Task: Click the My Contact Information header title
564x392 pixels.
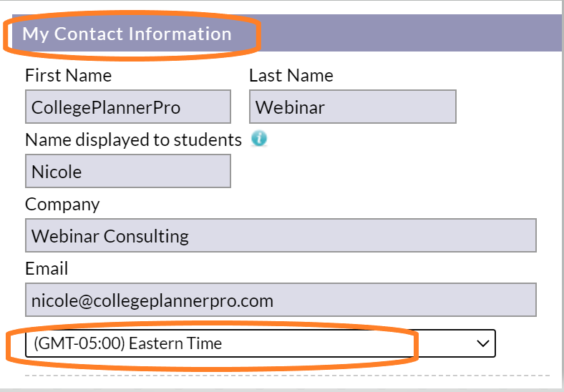Action: coord(127,34)
